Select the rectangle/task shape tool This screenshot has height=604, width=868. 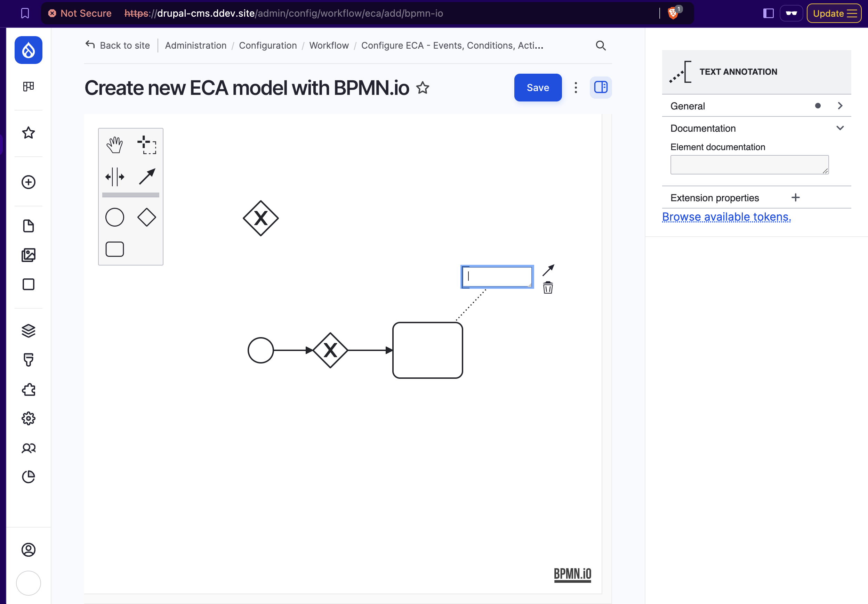click(115, 250)
